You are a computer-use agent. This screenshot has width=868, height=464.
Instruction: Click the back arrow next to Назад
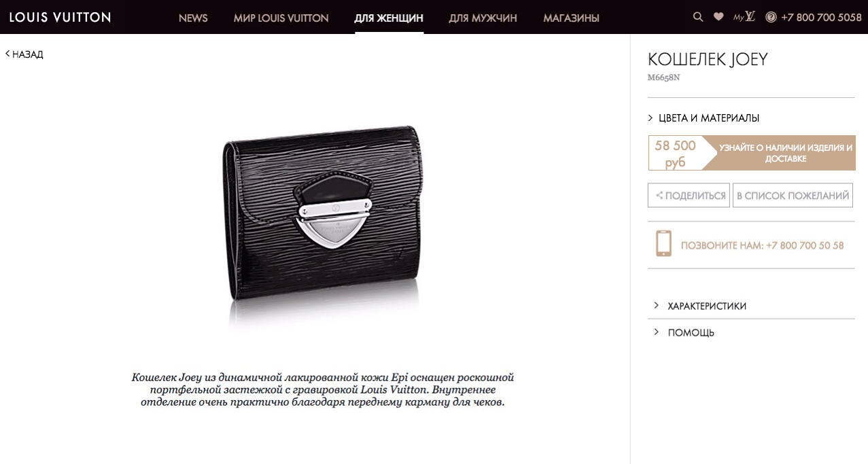(x=7, y=54)
